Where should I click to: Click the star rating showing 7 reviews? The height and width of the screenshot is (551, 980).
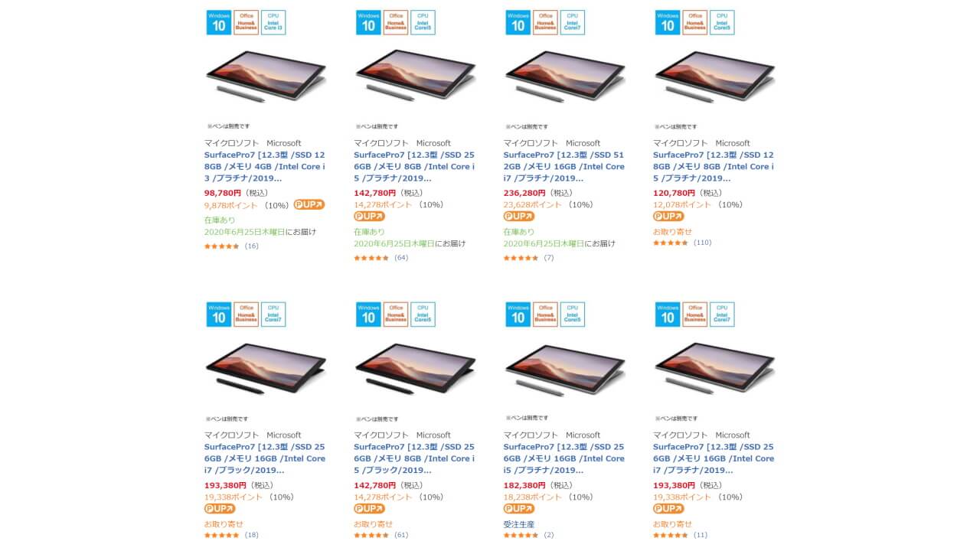click(521, 258)
